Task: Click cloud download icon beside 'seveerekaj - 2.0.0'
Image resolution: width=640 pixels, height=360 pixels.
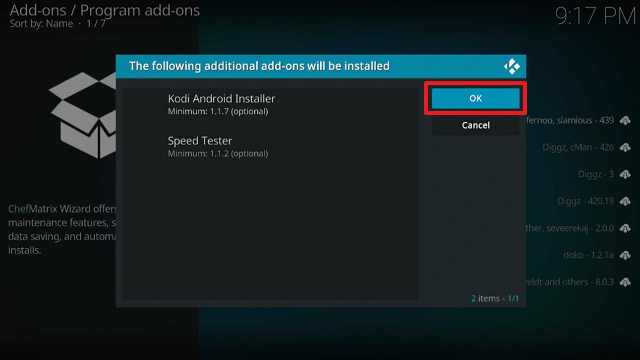Action: tap(625, 228)
